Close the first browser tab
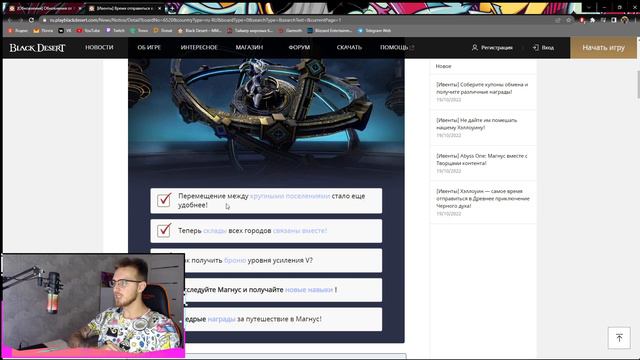640x360 pixels. click(80, 8)
